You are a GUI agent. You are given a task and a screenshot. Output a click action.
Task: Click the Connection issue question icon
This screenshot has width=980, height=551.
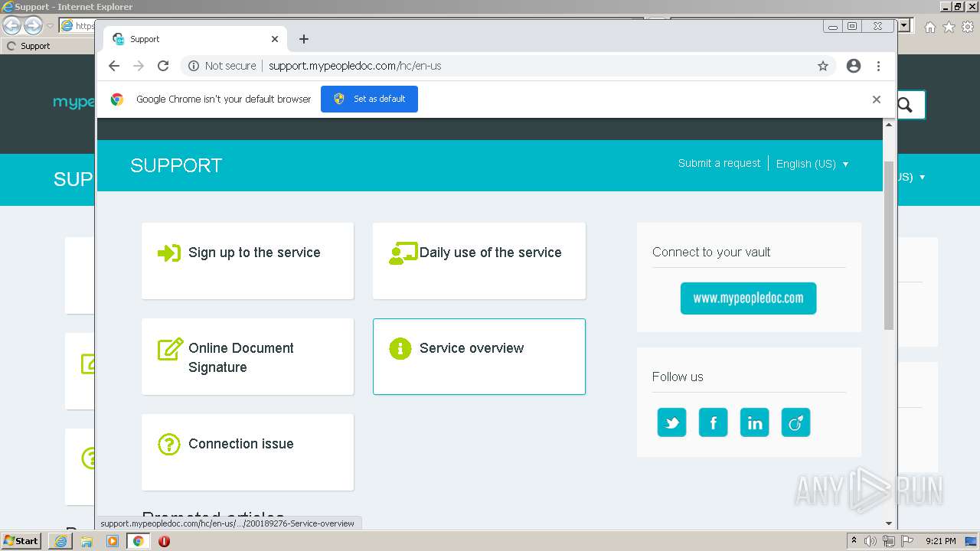point(168,444)
